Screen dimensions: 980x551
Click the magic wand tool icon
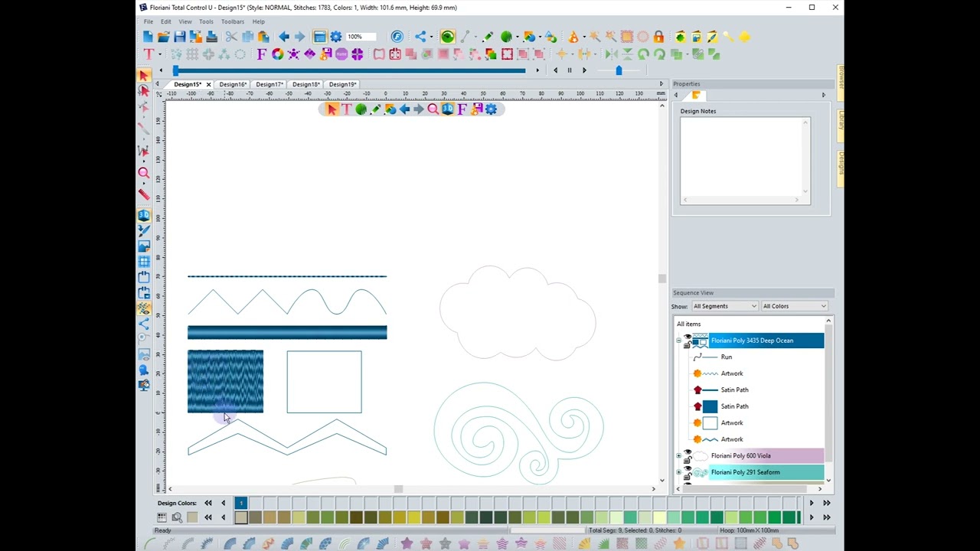[x=594, y=37]
